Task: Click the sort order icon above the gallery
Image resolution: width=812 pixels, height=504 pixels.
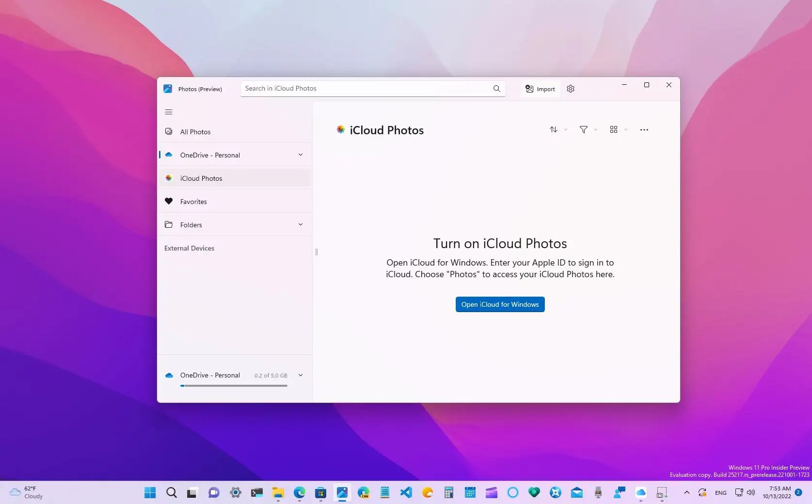Action: click(553, 129)
